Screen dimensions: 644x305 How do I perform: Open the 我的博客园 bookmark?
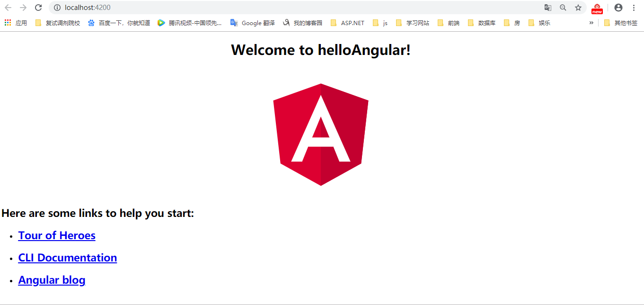[303, 23]
